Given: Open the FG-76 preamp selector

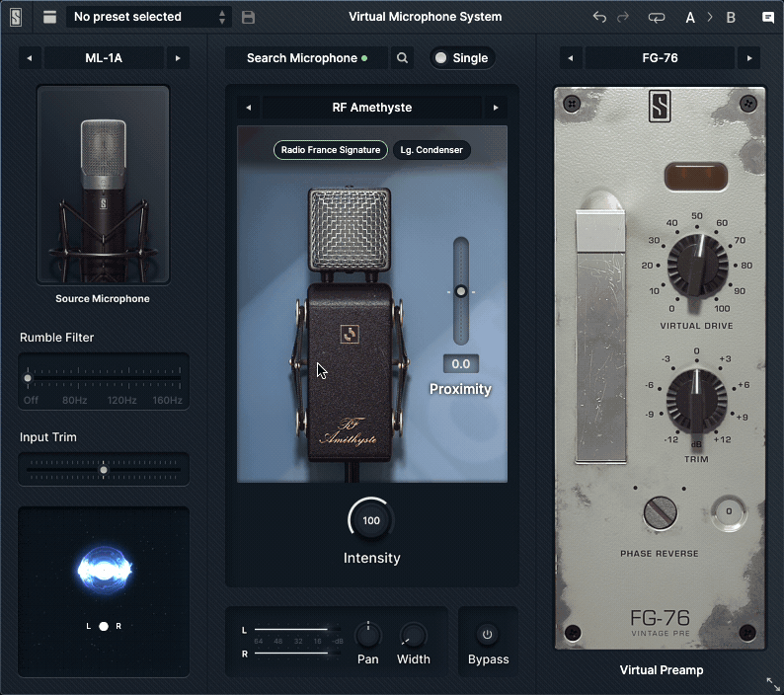Looking at the screenshot, I should pos(660,58).
